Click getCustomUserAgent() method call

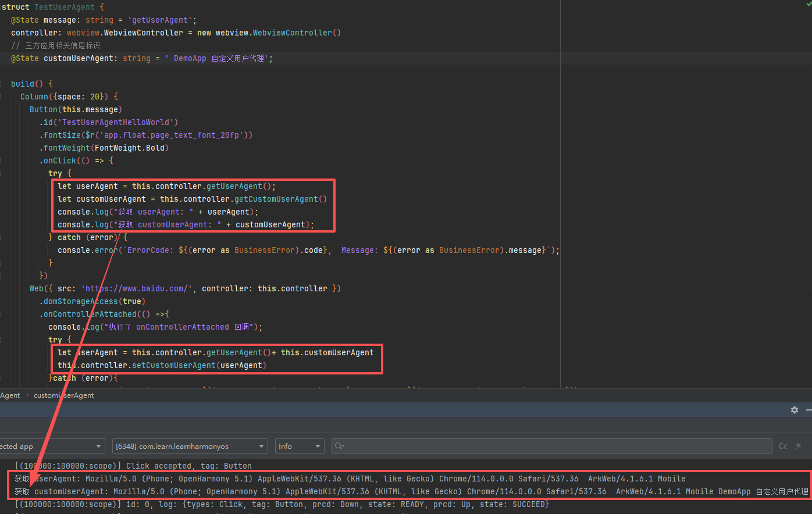point(280,199)
